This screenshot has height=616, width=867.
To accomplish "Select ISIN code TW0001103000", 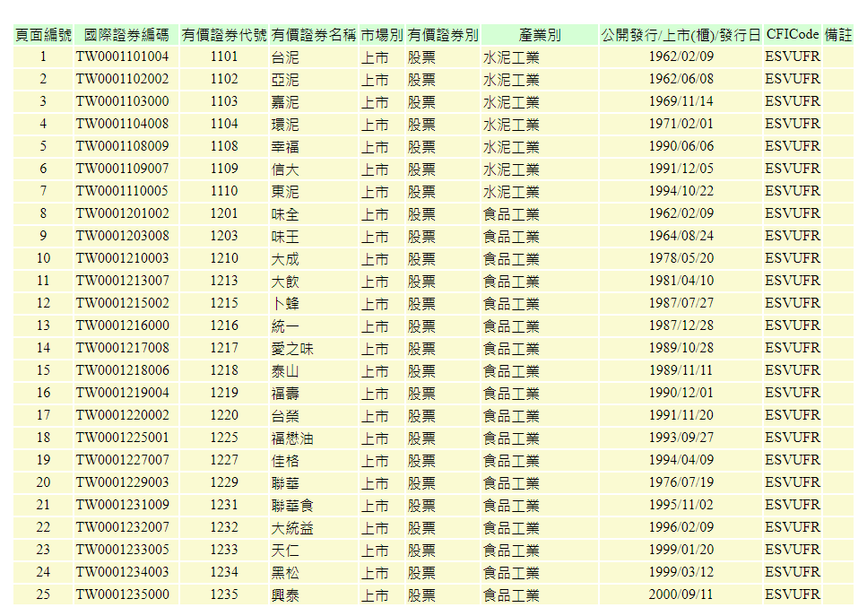I will 122,101.
